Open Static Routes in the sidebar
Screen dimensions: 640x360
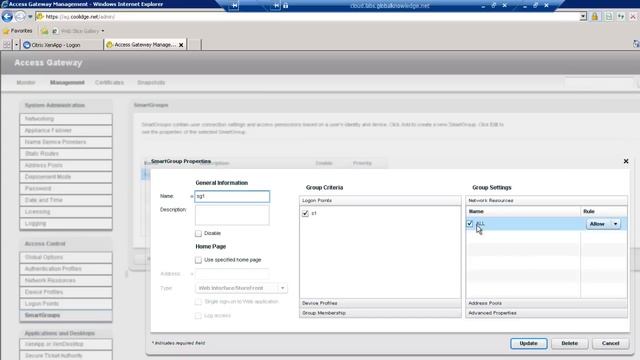(x=66, y=154)
